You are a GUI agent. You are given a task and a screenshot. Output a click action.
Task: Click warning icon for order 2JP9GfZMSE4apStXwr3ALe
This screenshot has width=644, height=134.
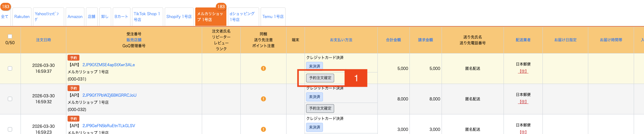point(263,68)
